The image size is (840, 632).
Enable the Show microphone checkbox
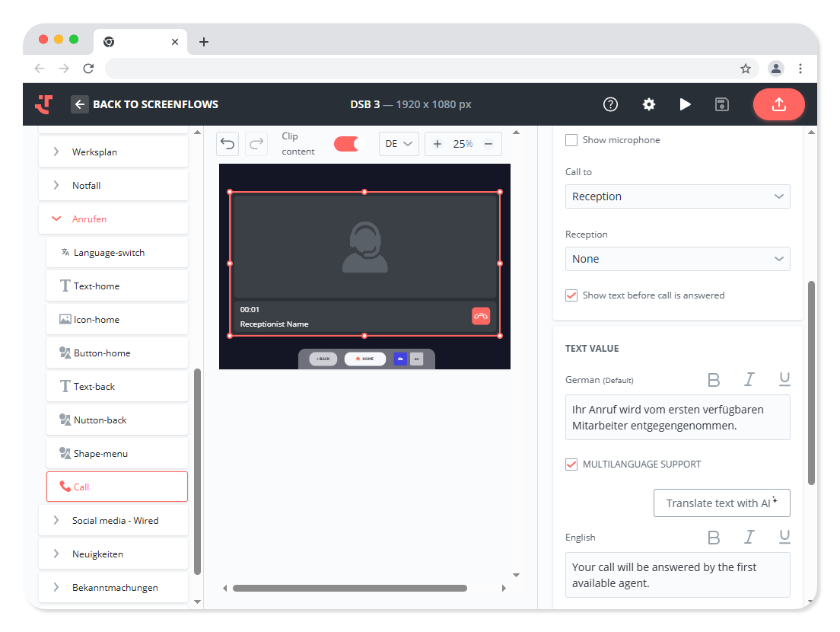point(571,140)
